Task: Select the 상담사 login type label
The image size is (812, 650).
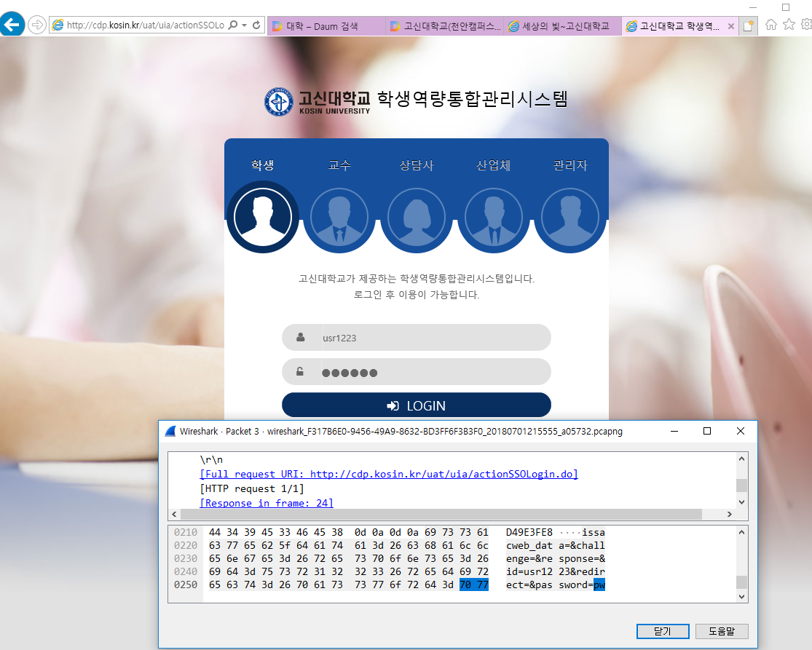Action: (x=417, y=165)
